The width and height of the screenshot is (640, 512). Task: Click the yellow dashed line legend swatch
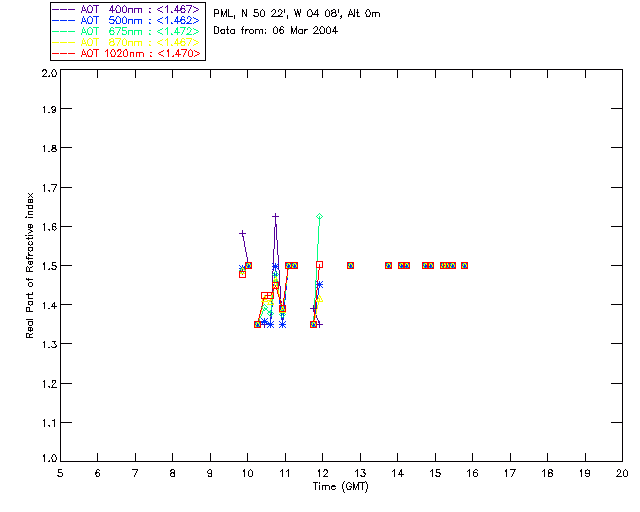[x=64, y=42]
